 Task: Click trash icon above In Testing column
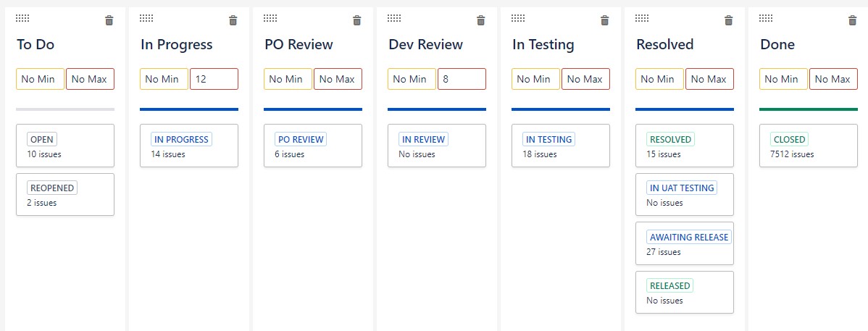[605, 20]
